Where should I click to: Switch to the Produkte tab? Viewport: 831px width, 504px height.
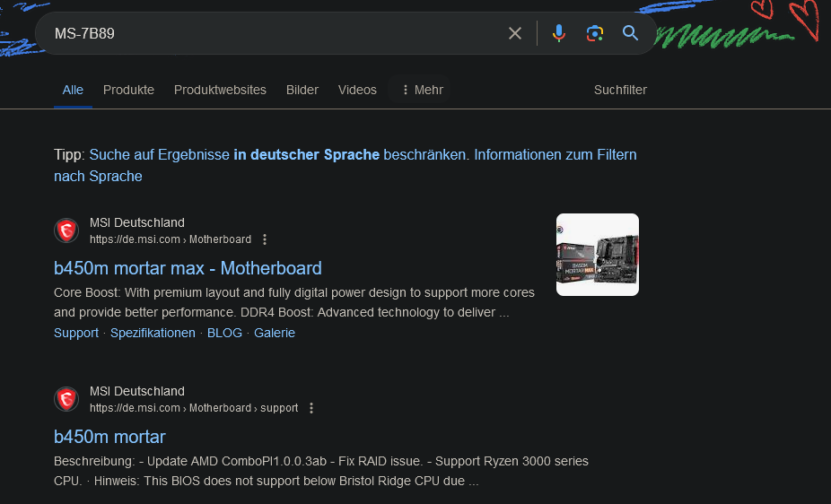129,90
